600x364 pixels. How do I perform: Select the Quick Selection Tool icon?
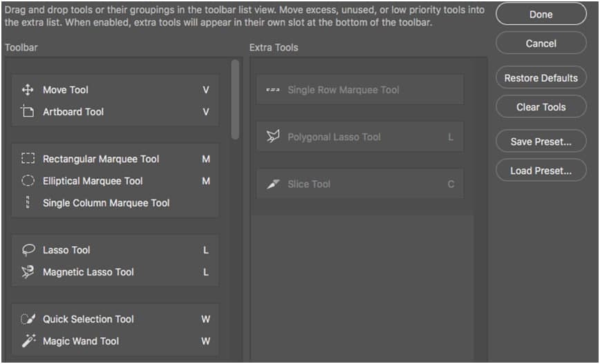point(28,319)
